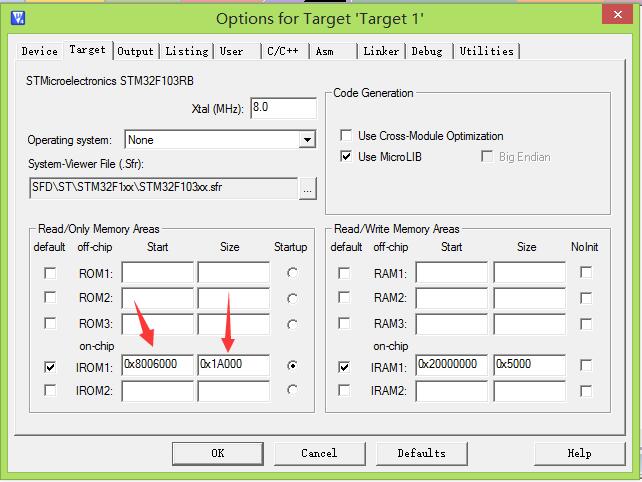Select ROM1 Startup radio button
Image resolution: width=642 pixels, height=482 pixels.
click(x=292, y=273)
